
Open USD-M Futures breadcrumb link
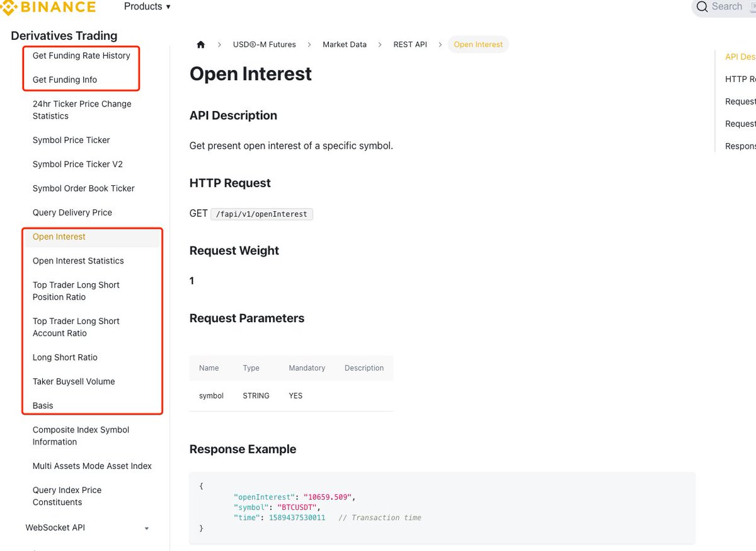[264, 45]
